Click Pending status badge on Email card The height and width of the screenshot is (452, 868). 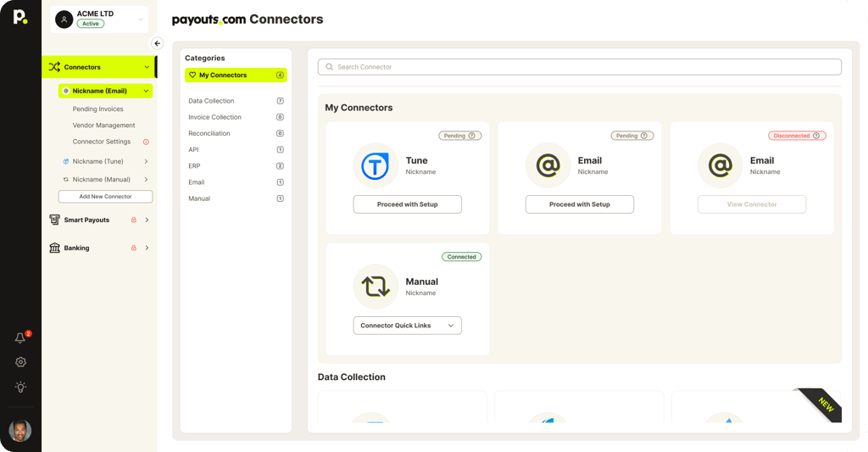point(632,136)
